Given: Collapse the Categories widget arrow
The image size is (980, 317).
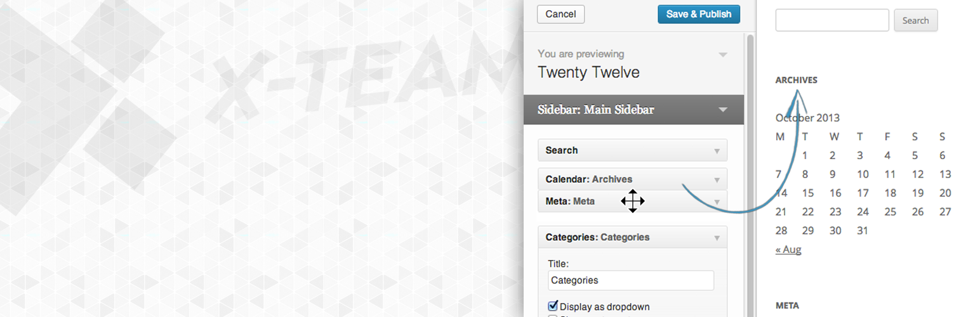Looking at the screenshot, I should 717,238.
